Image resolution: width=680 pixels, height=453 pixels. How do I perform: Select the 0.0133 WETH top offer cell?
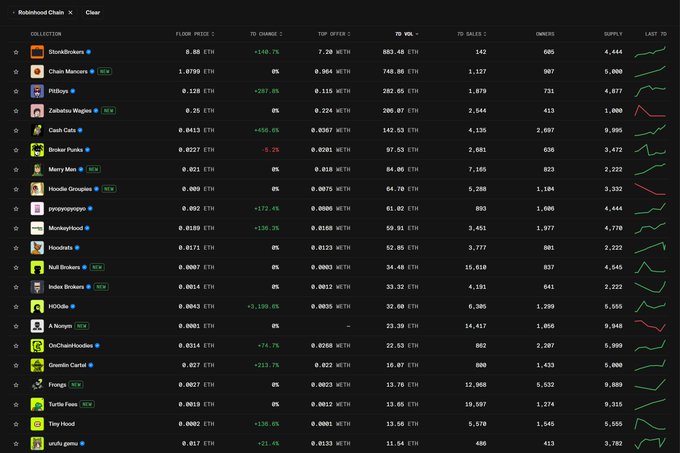coord(330,443)
